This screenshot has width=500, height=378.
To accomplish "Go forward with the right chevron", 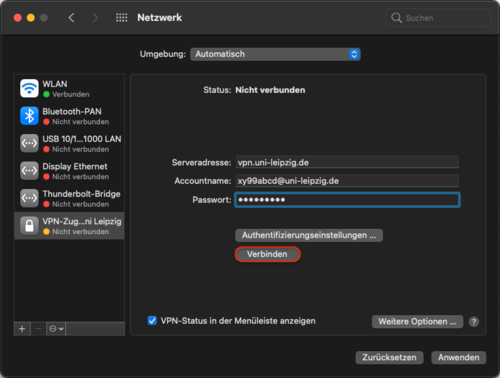I will (95, 18).
